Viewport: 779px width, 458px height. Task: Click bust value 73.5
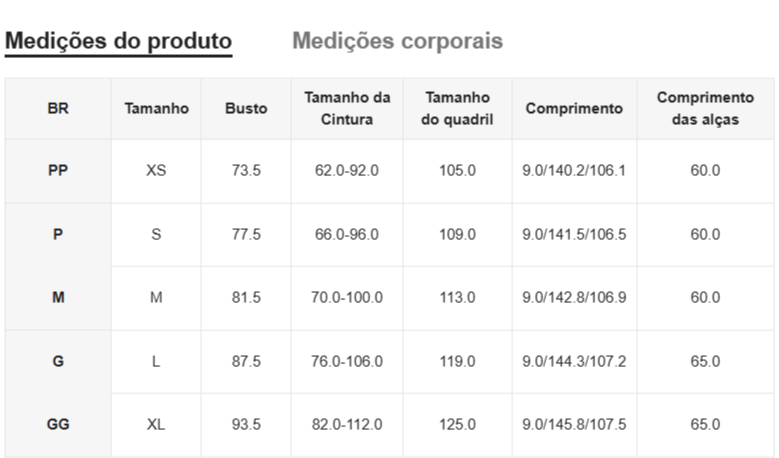pyautogui.click(x=246, y=171)
